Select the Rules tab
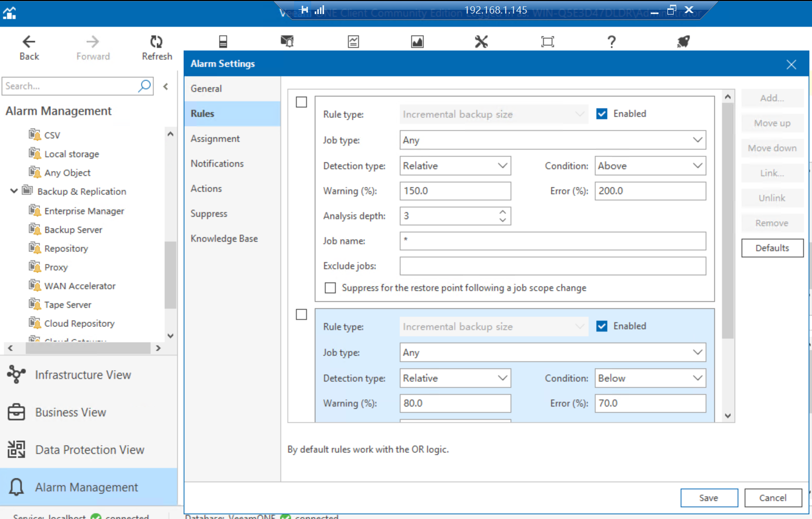This screenshot has width=812, height=519. [233, 113]
